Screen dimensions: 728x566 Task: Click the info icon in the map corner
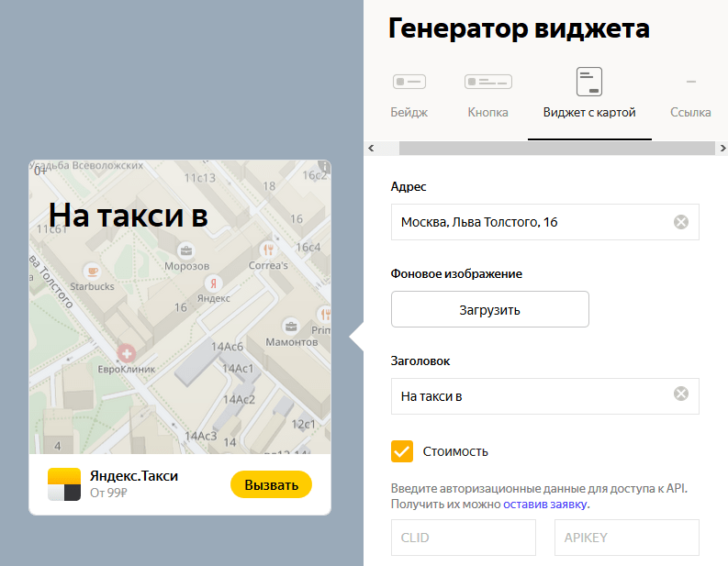click(x=324, y=166)
